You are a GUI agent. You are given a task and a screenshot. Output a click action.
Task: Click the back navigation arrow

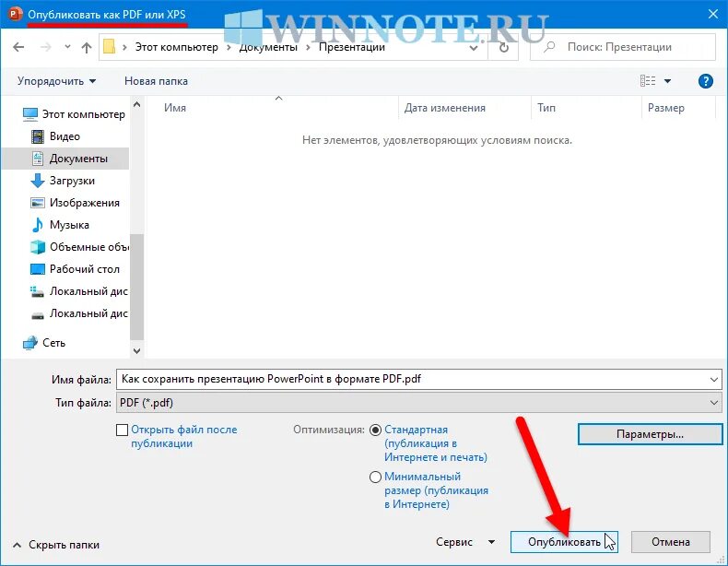pos(18,47)
